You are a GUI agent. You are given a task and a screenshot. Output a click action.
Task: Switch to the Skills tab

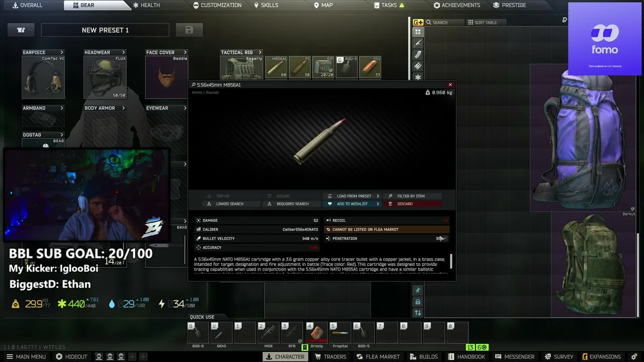(x=266, y=5)
